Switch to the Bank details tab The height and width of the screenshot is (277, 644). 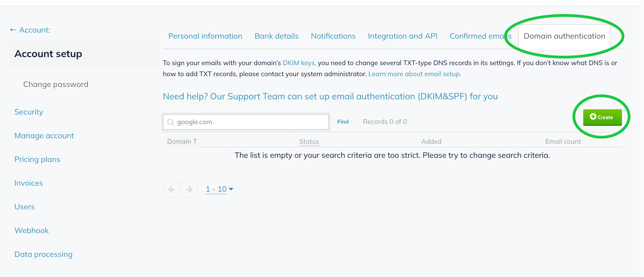pyautogui.click(x=276, y=36)
